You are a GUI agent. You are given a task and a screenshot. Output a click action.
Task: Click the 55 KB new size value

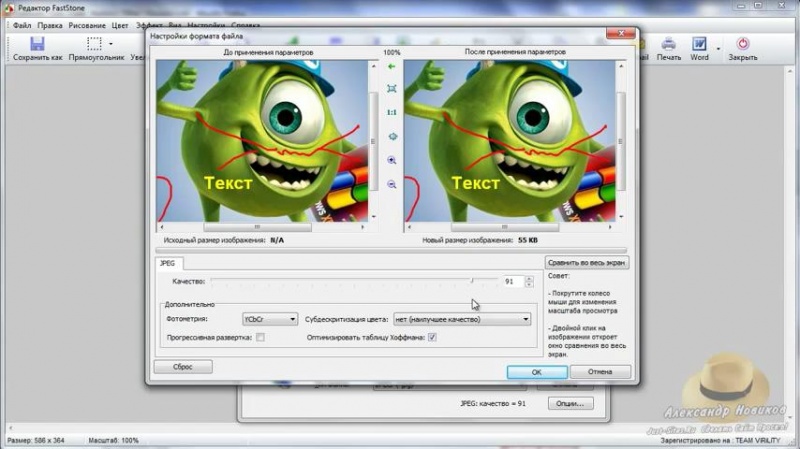pos(528,240)
